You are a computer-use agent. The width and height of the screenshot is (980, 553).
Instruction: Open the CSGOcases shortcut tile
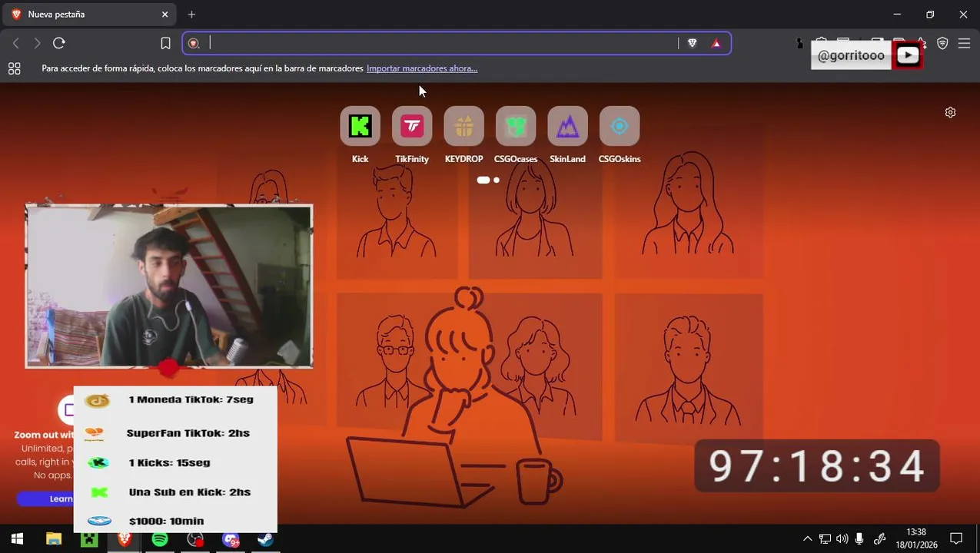[516, 126]
